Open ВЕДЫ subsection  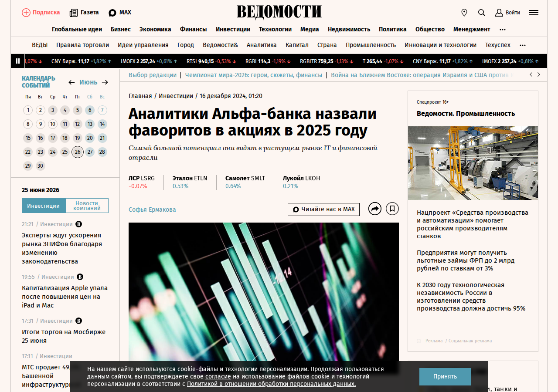(x=40, y=45)
